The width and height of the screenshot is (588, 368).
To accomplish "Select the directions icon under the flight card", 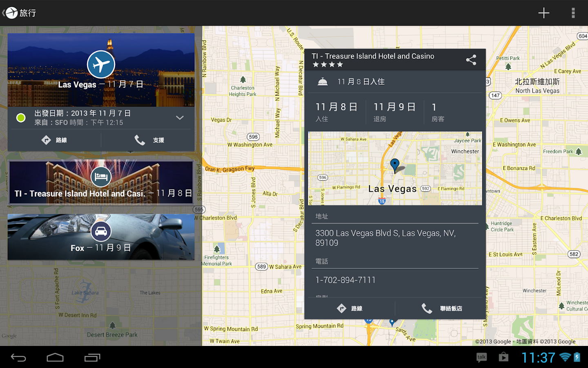I will [47, 140].
